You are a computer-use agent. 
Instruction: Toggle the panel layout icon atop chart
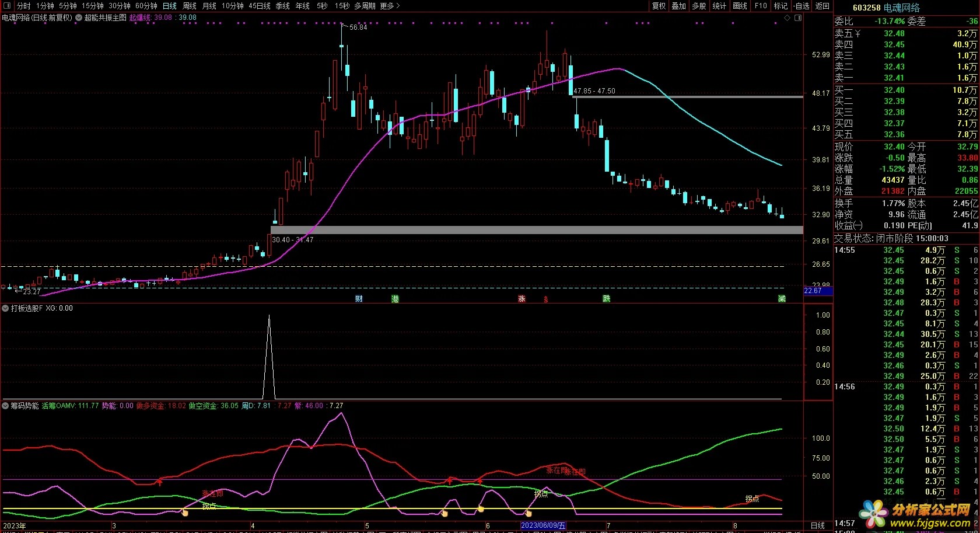coord(798,18)
